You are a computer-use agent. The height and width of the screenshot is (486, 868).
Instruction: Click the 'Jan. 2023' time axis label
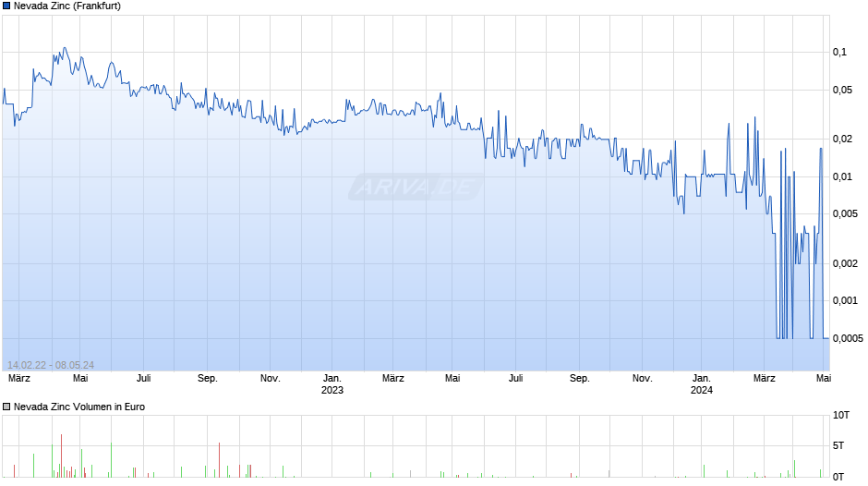(x=332, y=384)
